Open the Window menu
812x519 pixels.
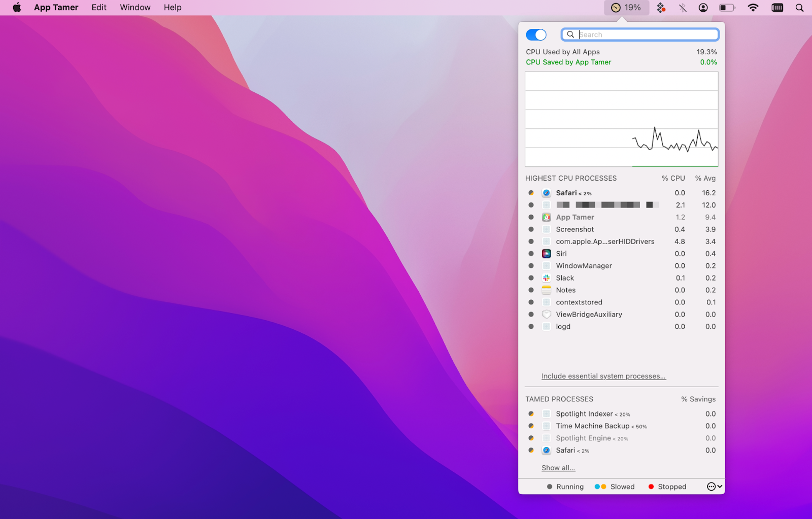(134, 7)
